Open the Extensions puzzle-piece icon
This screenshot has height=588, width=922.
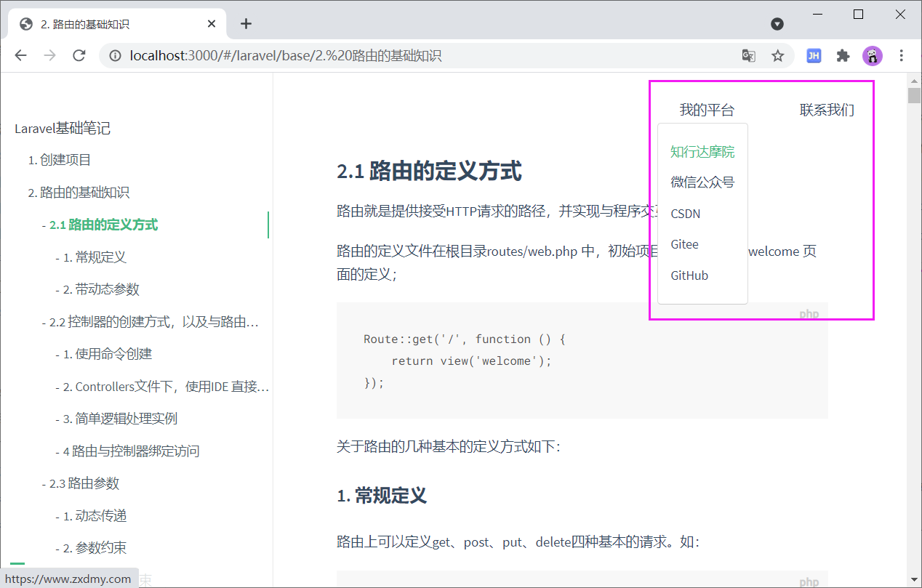point(843,55)
